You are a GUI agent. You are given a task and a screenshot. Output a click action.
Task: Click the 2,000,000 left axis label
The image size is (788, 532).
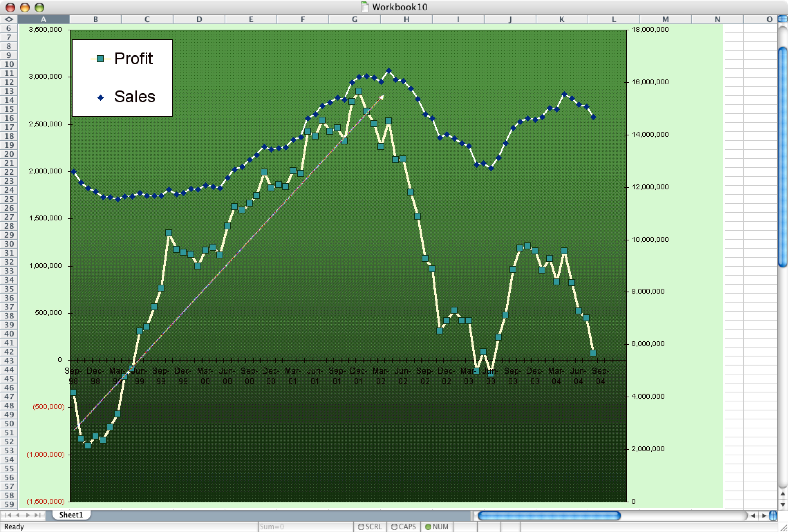45,171
